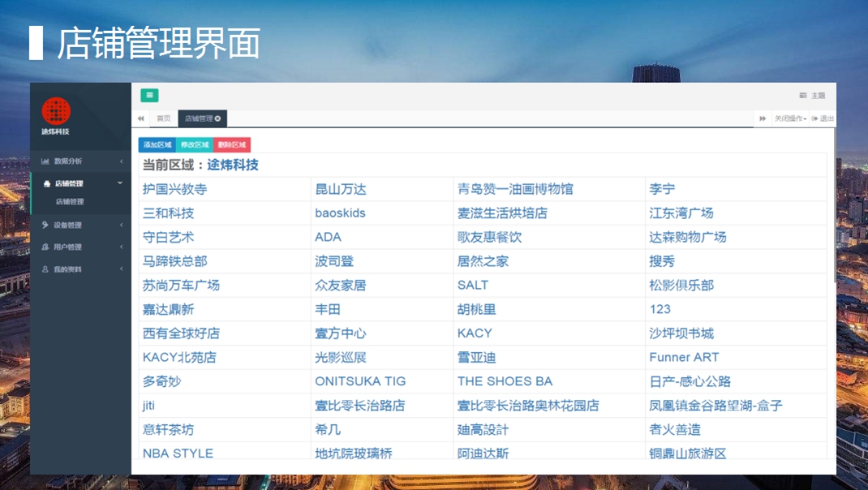The image size is (868, 490).
Task: Open the 护国兴教寺 store entry
Action: tap(175, 189)
